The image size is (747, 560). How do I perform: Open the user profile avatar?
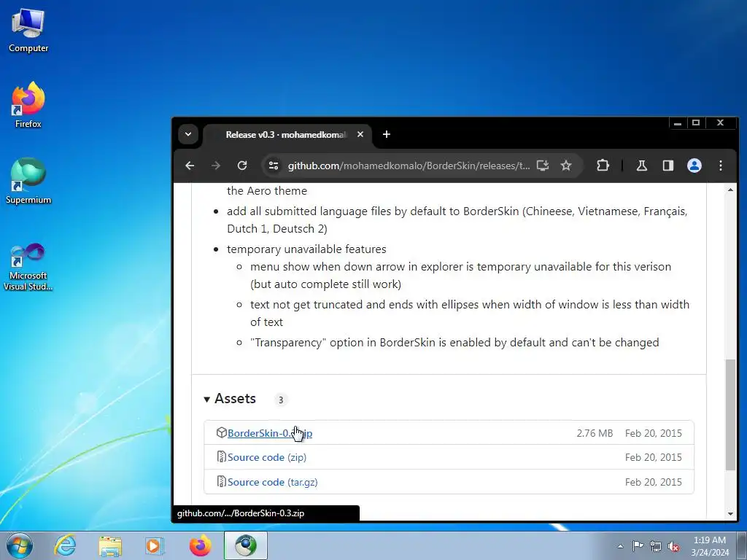[694, 166]
